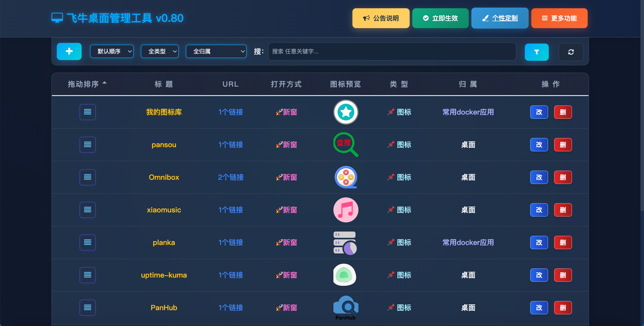This screenshot has height=326, width=644.
Task: Click the pansou drag-sort handle
Action: 87,144
